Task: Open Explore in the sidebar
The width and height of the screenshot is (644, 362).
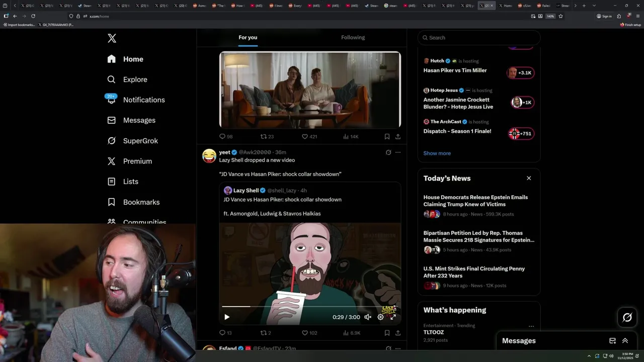Action: (x=128, y=79)
